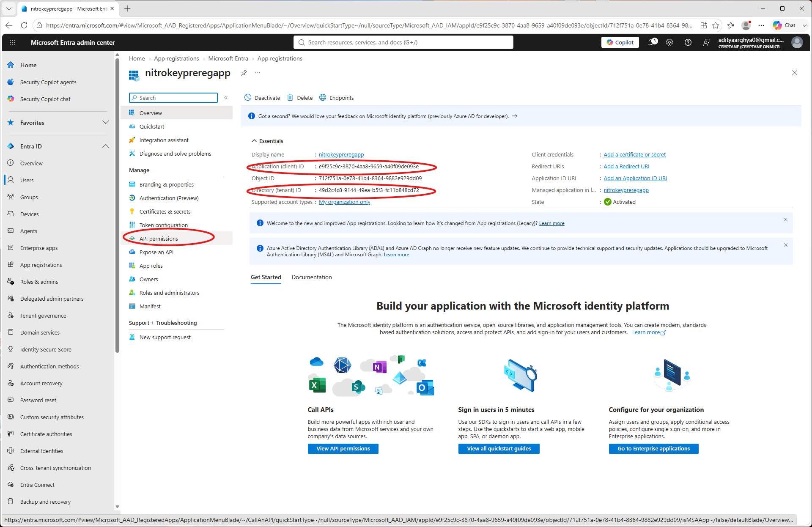This screenshot has height=527, width=812.
Task: Add page to favorites with star icon
Action: pos(716,25)
